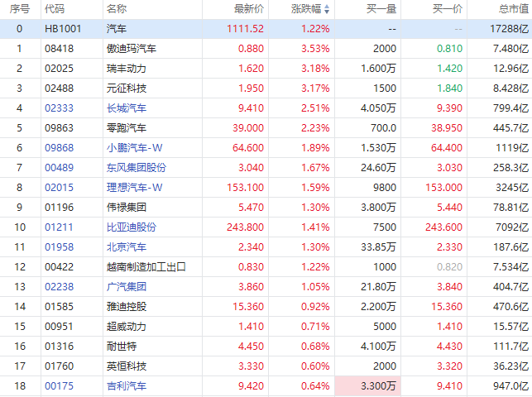Click stock code 01585
The height and width of the screenshot is (397, 532).
tap(59, 307)
